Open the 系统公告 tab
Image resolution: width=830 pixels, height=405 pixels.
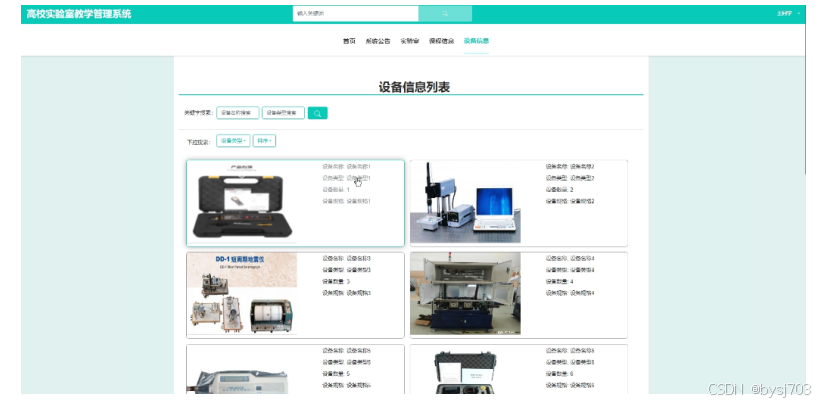coord(377,41)
